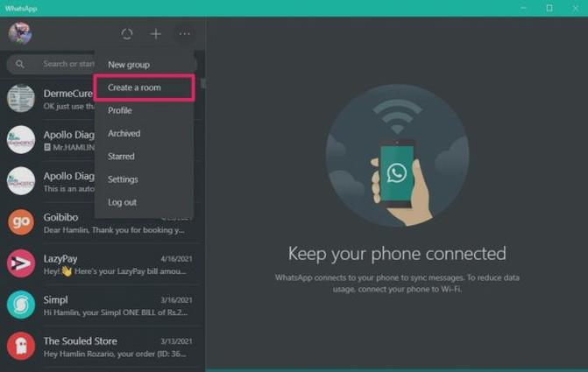
Task: Click Simpl date 3/16/2021
Action: click(x=176, y=300)
